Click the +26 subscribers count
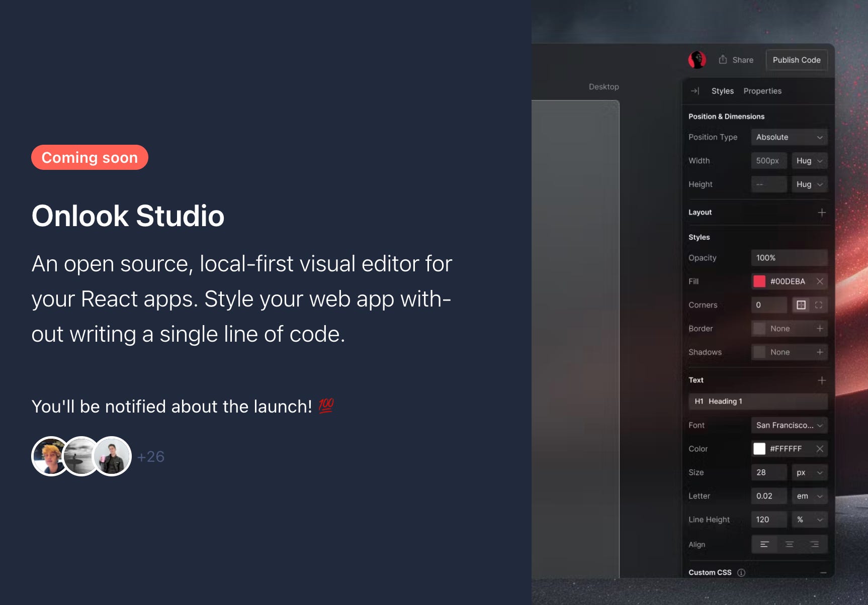 click(x=151, y=457)
